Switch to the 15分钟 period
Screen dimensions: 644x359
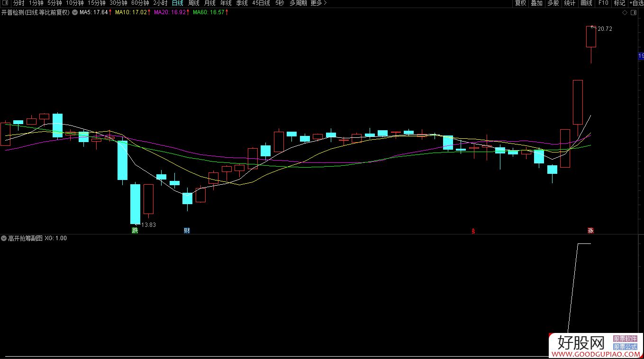(x=96, y=3)
